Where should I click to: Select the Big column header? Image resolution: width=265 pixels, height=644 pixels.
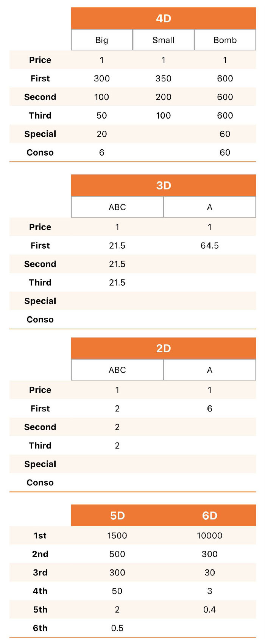tap(102, 40)
